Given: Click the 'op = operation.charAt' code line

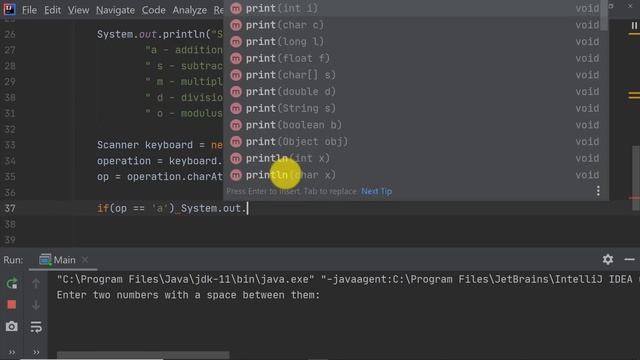Looking at the screenshot, I should (x=160, y=177).
